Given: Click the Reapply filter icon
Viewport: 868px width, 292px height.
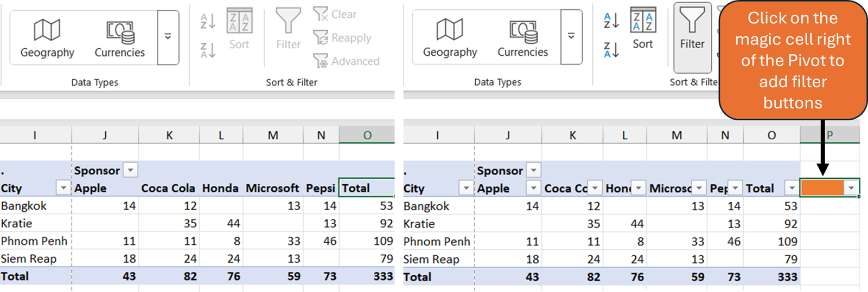Looking at the screenshot, I should tap(321, 37).
